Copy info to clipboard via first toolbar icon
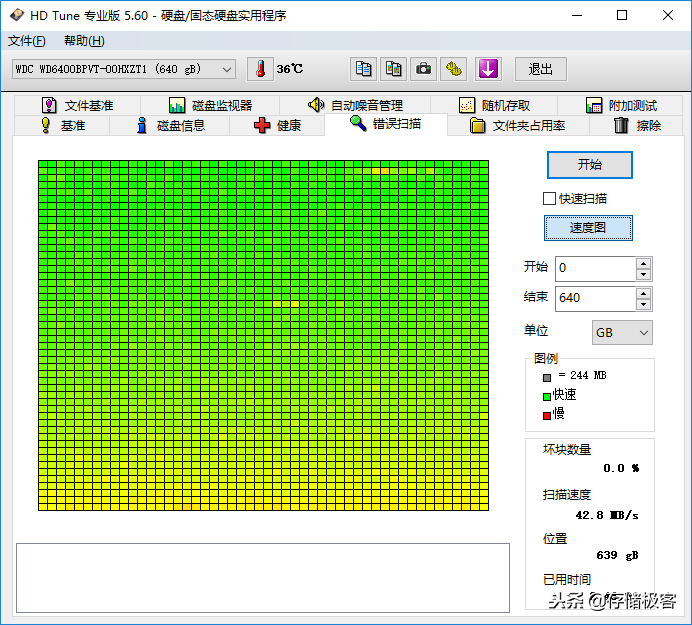 363,69
